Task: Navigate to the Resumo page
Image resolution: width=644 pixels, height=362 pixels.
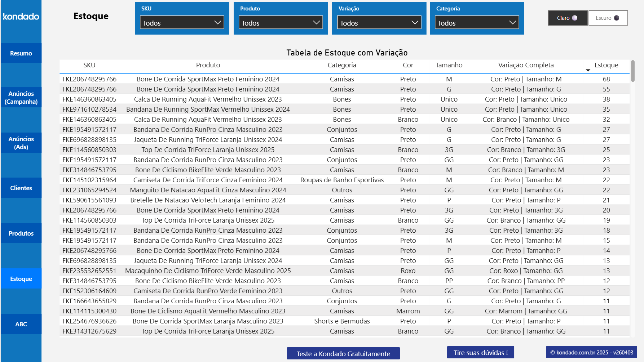Action: 21,53
